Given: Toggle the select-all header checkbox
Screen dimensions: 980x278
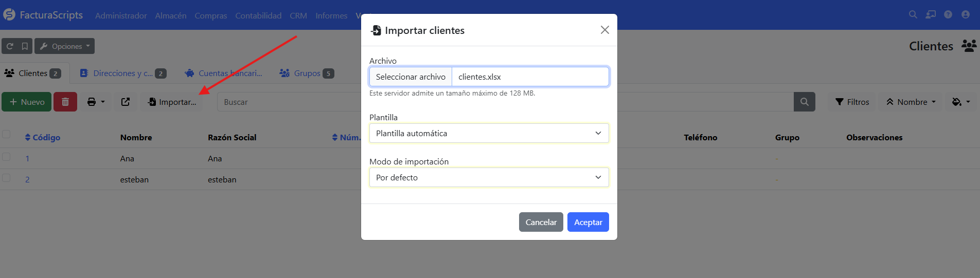Looking at the screenshot, I should point(6,135).
